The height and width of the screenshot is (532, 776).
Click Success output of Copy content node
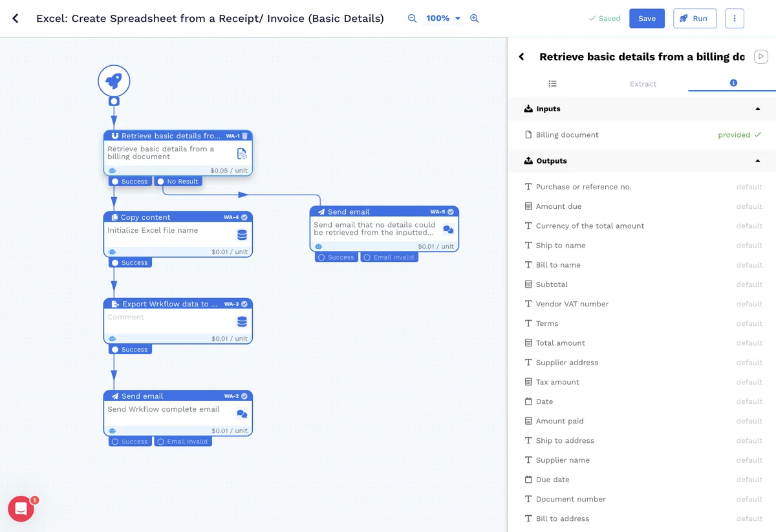130,263
